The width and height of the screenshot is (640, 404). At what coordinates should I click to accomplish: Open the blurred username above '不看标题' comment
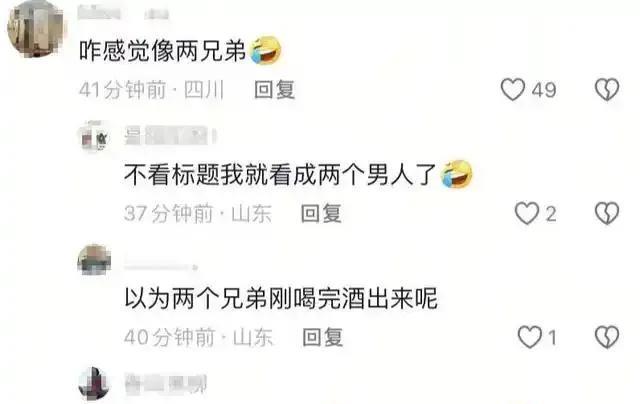point(170,136)
